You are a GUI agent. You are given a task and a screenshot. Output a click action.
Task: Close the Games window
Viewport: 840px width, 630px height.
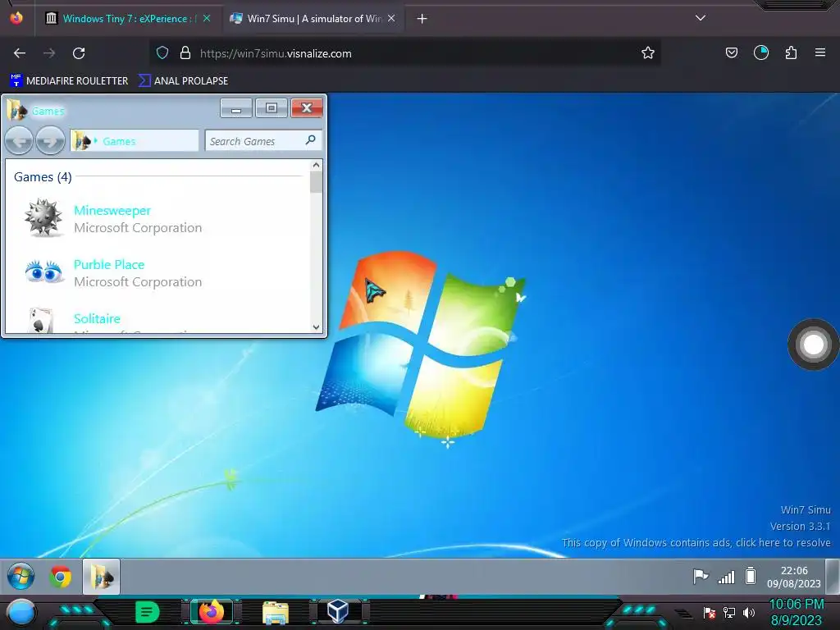pos(307,108)
